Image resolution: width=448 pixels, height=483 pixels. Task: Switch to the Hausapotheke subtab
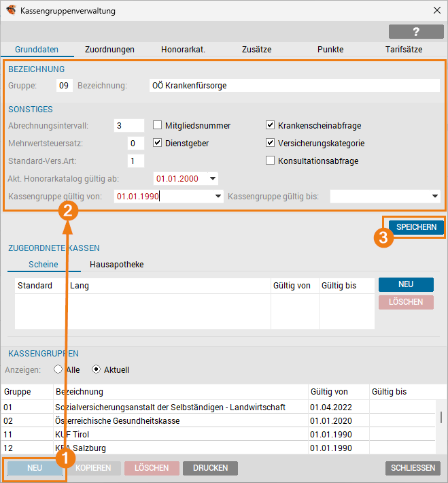coord(116,264)
